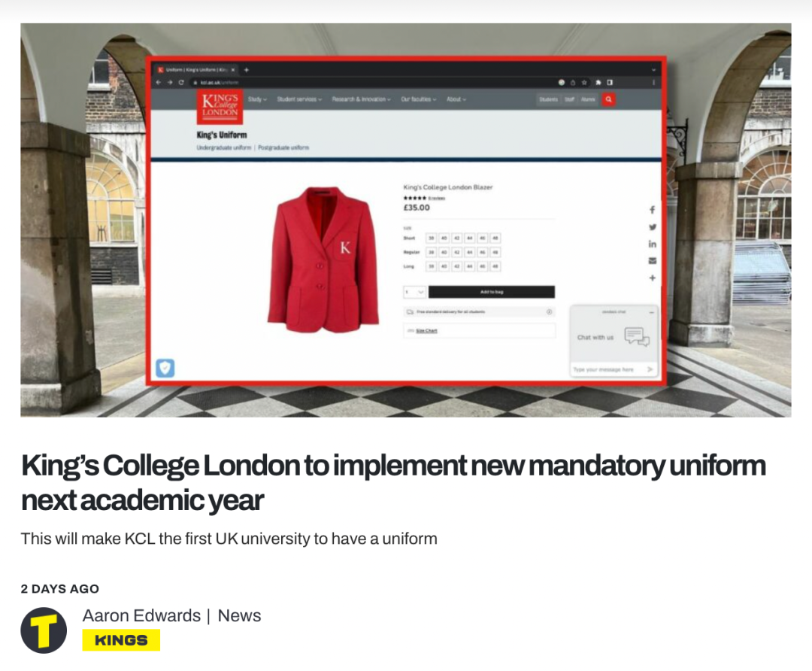The width and height of the screenshot is (812, 671).
Task: Expand the Study menu
Action: pyautogui.click(x=257, y=99)
